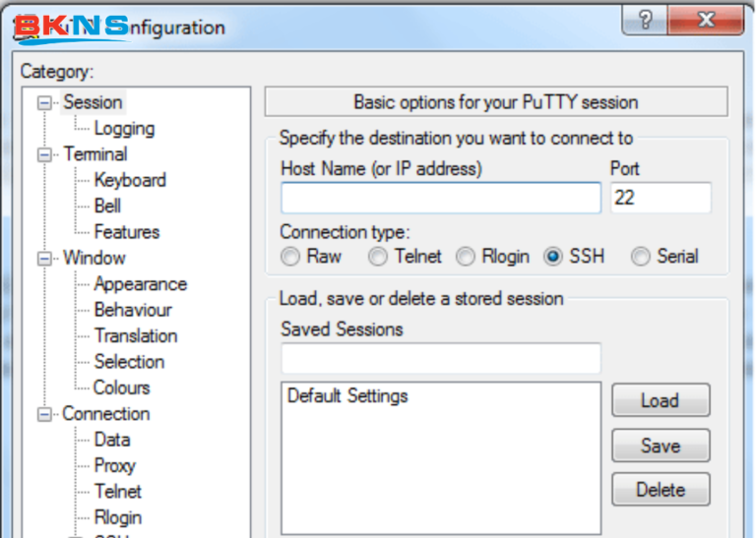
Task: Go to the Colours category
Action: (122, 388)
